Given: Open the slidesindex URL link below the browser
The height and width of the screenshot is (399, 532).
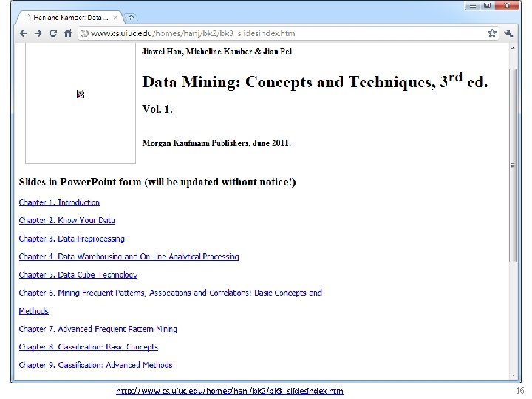Looking at the screenshot, I should click(x=230, y=391).
